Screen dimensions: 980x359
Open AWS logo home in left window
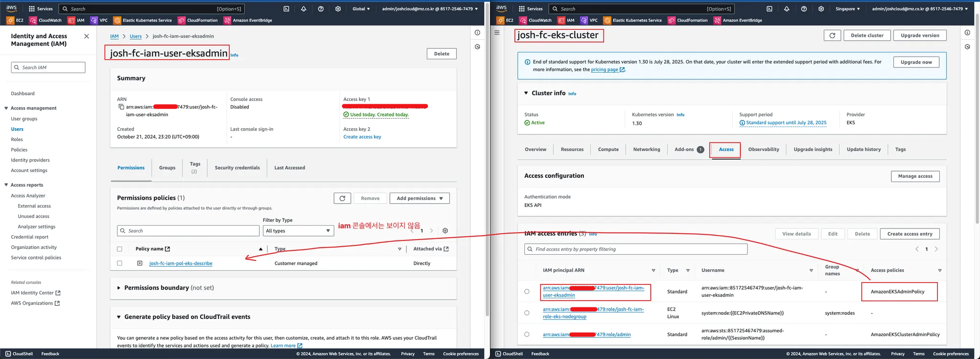[x=11, y=9]
